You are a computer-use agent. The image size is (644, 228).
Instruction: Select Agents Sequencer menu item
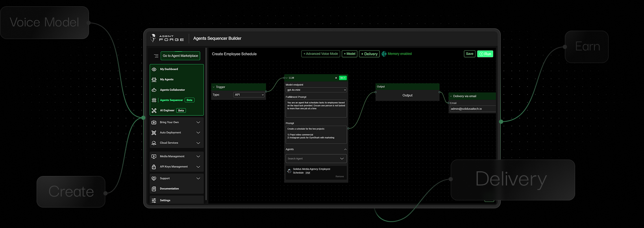pos(171,100)
